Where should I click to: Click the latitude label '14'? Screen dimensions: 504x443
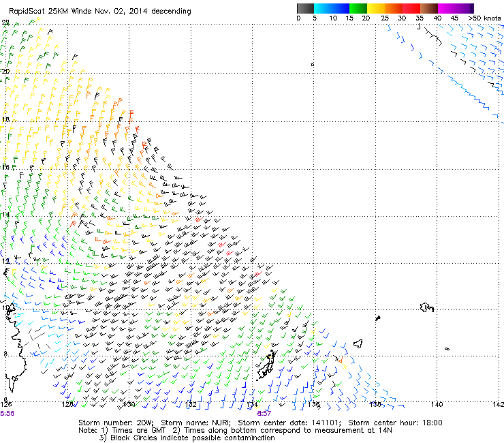pyautogui.click(x=5, y=214)
